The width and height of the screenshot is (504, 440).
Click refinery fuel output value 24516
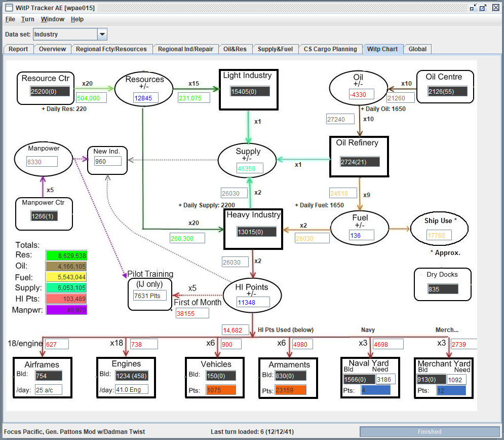pos(343,193)
